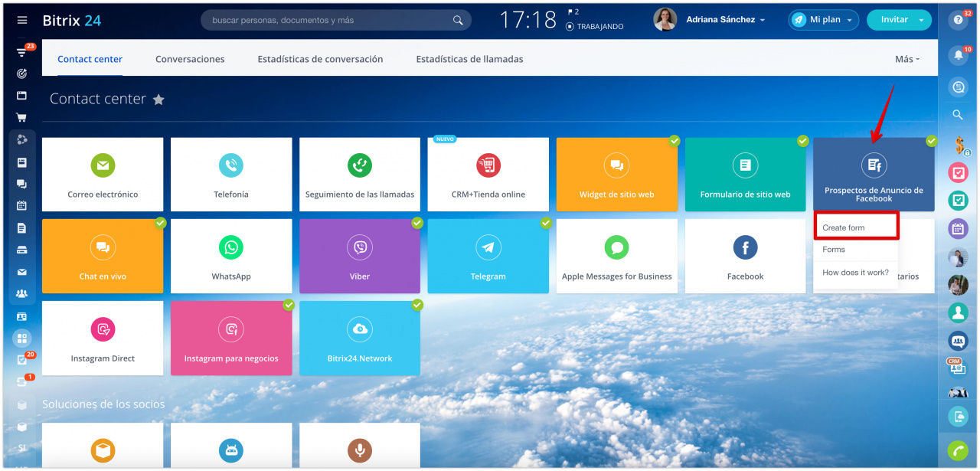Image resolution: width=980 pixels, height=471 pixels.
Task: Open the CRM contact icon in right sidebar
Action: (x=958, y=367)
